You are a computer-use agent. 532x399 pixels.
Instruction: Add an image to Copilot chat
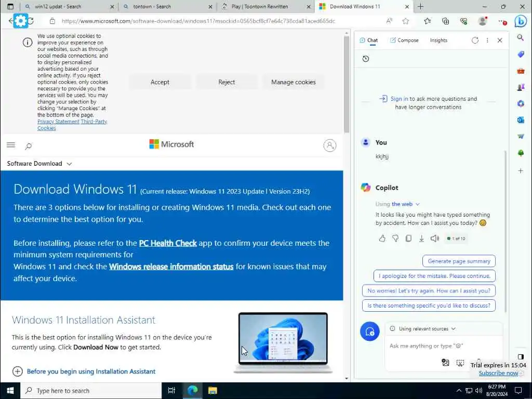445,362
